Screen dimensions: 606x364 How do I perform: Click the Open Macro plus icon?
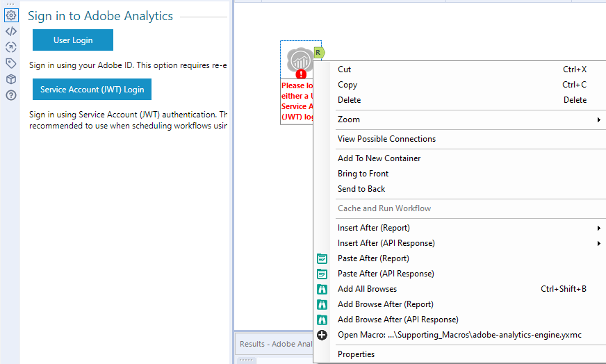pyautogui.click(x=322, y=335)
